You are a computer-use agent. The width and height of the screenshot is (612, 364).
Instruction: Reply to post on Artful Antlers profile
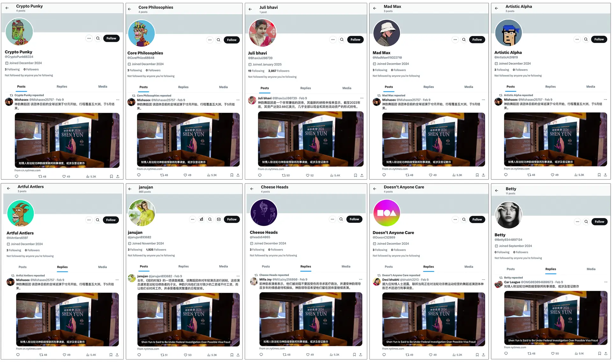tap(18, 355)
